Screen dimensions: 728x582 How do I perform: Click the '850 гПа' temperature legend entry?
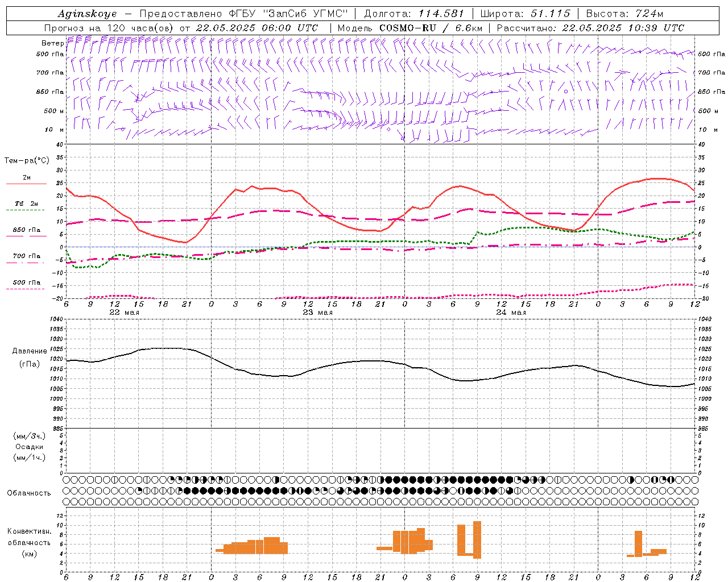(27, 230)
